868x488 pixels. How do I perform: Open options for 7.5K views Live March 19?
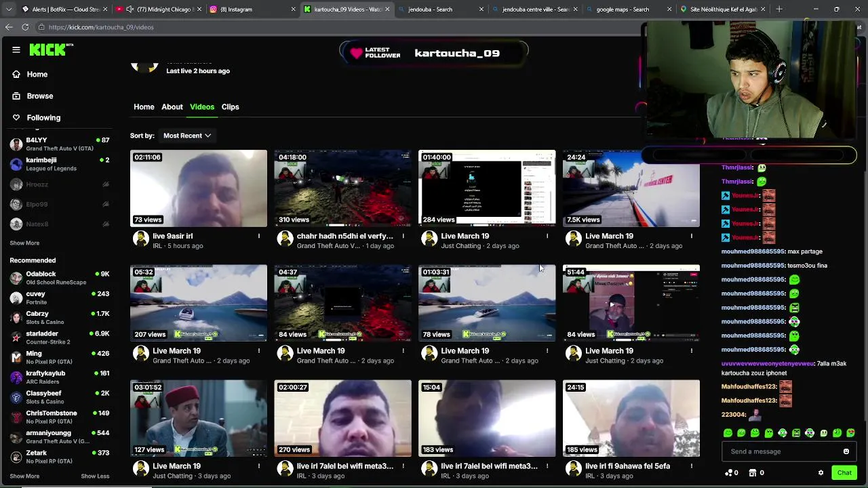[691, 236]
